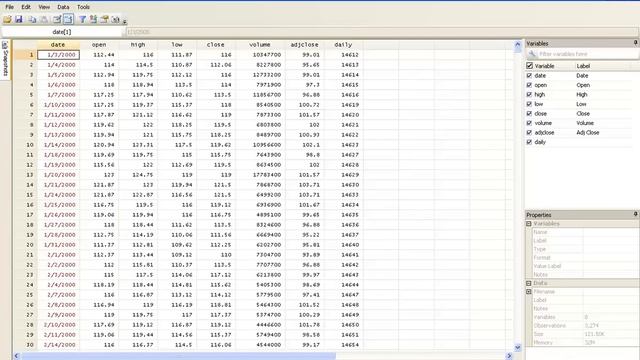Open the File menu
The width and height of the screenshot is (640, 360).
(x=9, y=7)
